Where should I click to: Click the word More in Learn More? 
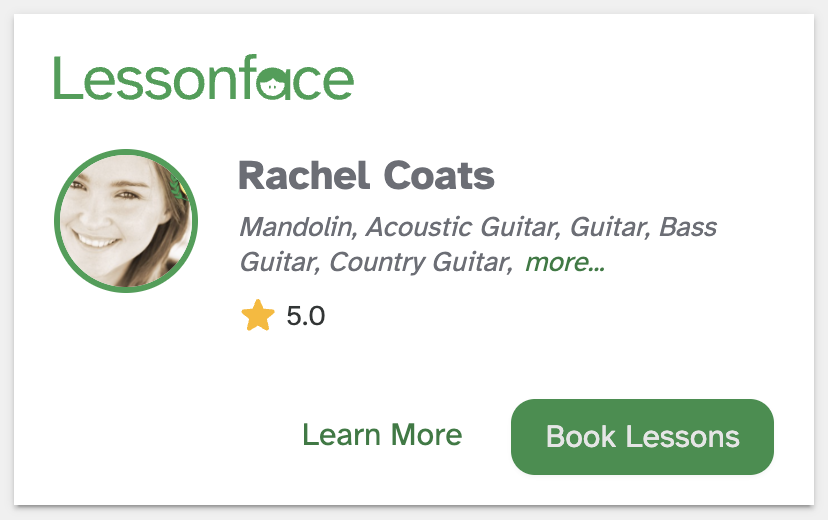coord(427,435)
